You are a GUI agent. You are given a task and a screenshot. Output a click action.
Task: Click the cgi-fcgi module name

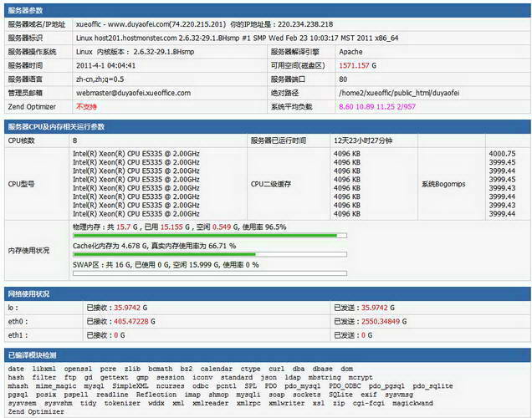tap(368, 403)
